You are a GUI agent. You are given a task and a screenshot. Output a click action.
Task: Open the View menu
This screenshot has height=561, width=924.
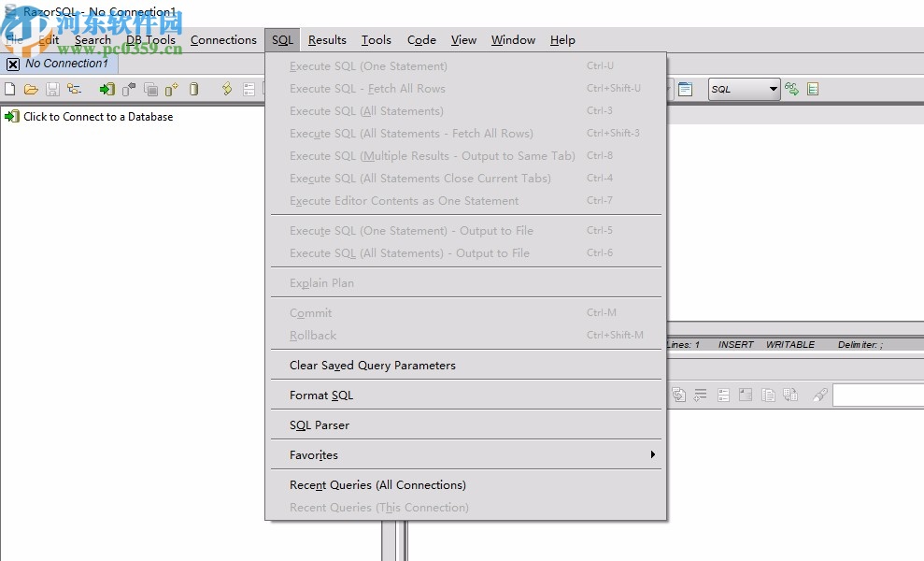tap(463, 39)
